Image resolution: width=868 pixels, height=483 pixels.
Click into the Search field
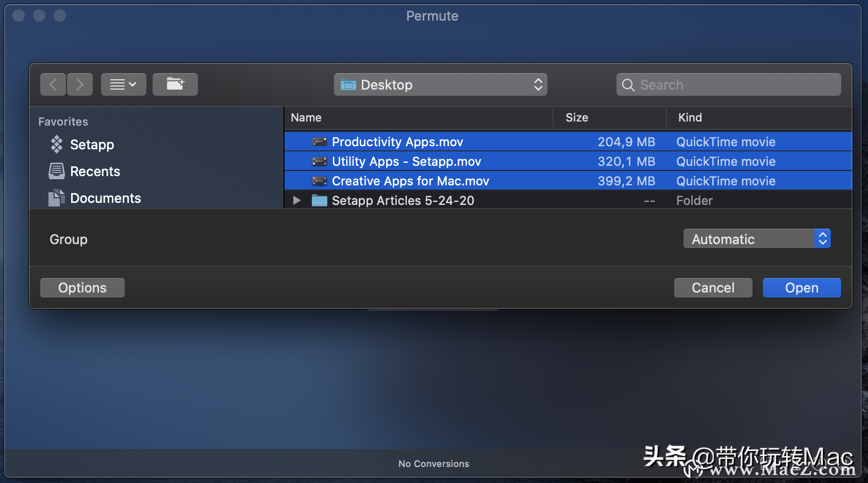point(728,84)
